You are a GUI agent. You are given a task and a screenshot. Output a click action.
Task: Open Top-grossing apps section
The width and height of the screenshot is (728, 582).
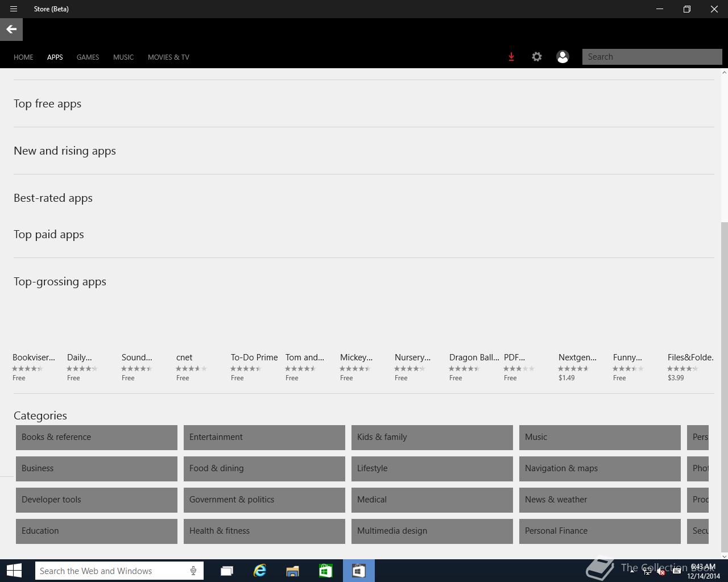tap(60, 281)
